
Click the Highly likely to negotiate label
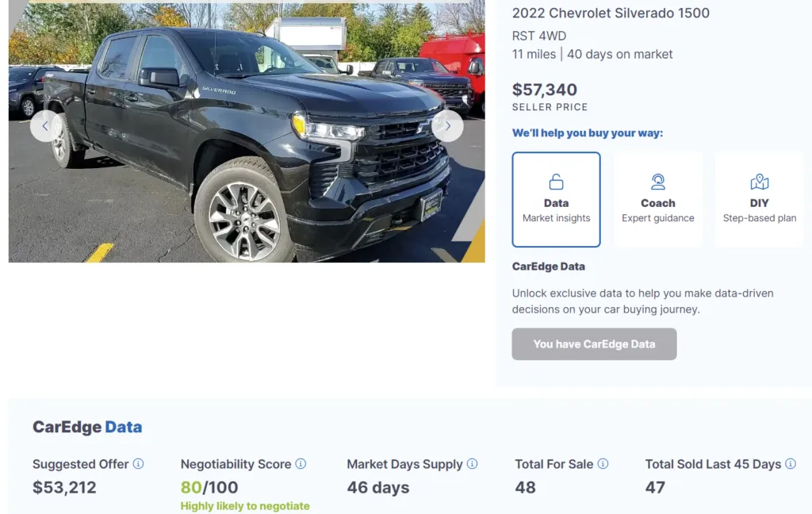click(244, 505)
